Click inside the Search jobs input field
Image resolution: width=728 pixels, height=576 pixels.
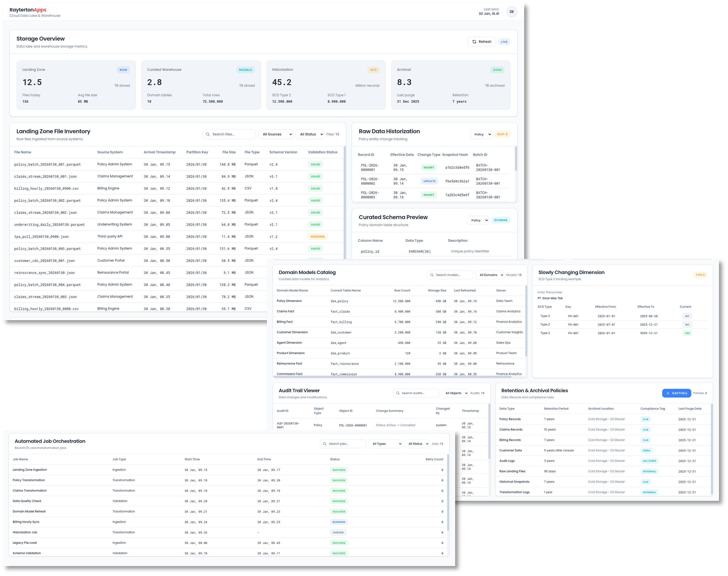point(344,444)
